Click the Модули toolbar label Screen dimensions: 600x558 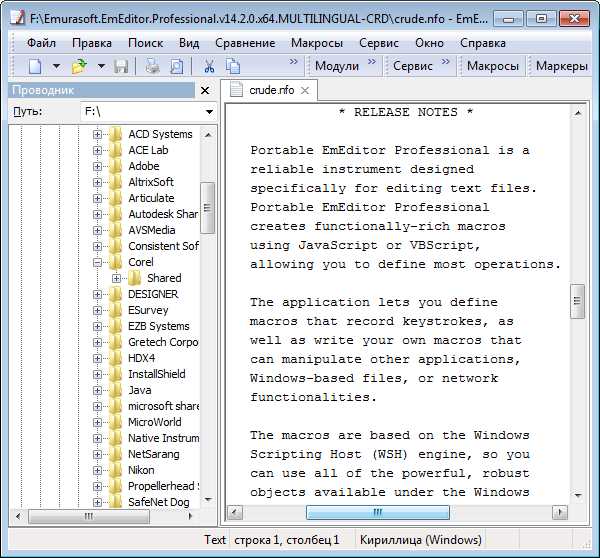click(x=336, y=66)
